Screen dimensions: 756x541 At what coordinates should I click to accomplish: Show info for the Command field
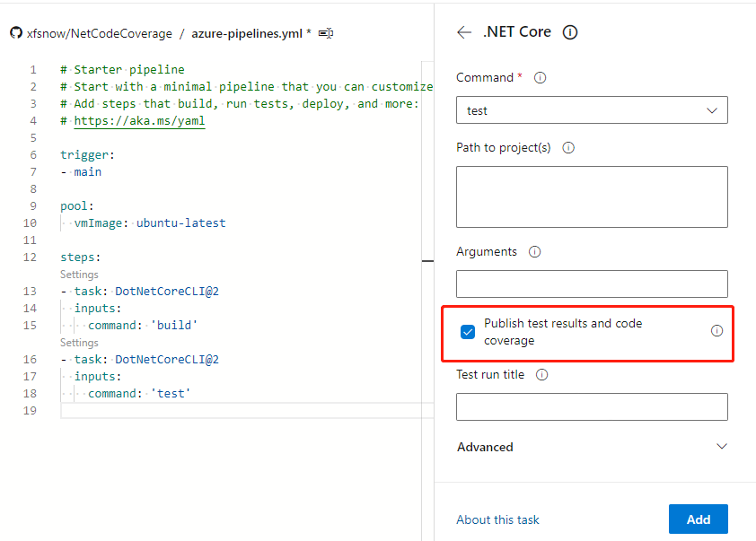tap(540, 77)
